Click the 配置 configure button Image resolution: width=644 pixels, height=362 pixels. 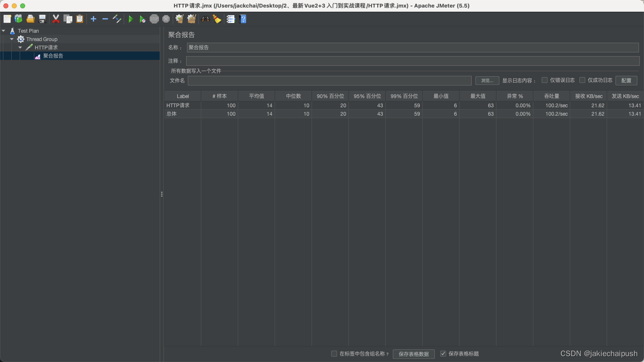pyautogui.click(x=626, y=80)
